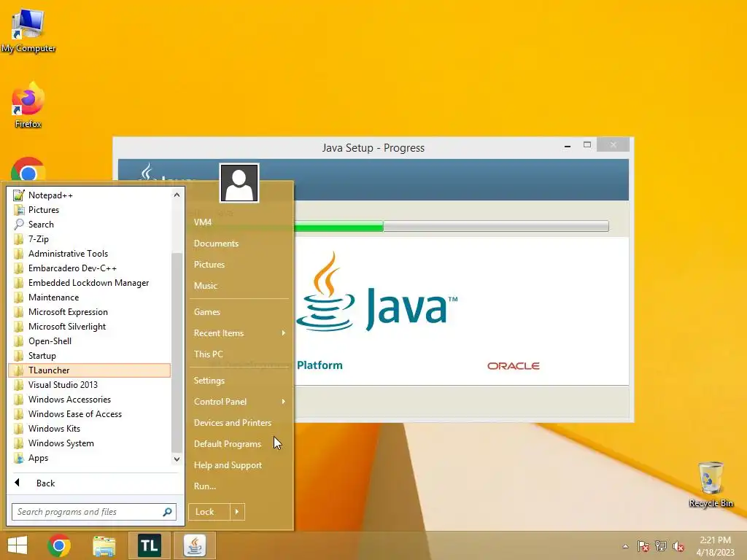
Task: Expand the Windows System folder
Action: point(89,443)
